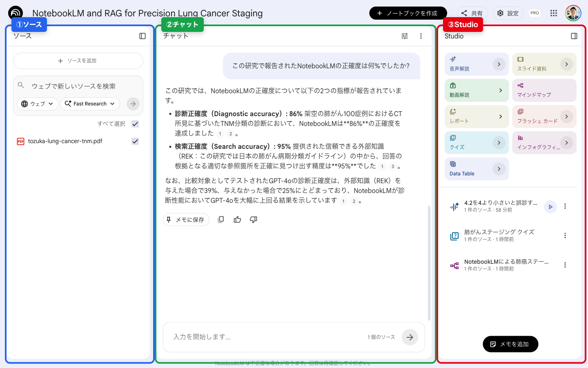Screen dimensions: 588x368
Task: Collapse the Sources panel with sidebar icon
Action: (x=143, y=36)
